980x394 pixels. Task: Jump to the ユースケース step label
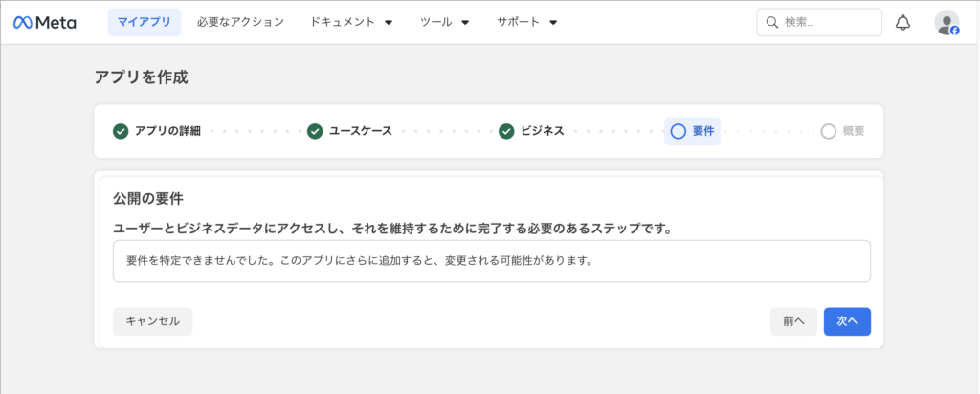tap(361, 131)
